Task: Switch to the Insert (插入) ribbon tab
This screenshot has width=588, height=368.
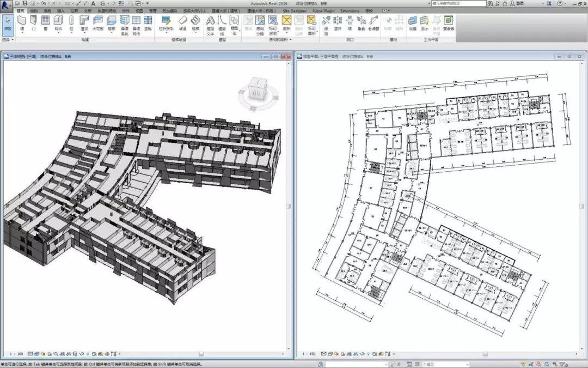Action: (x=61, y=11)
